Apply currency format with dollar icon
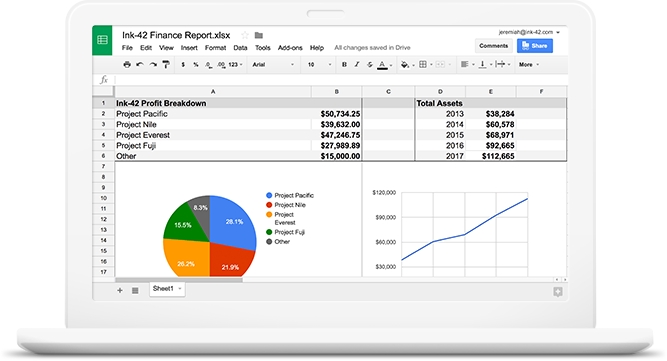 (x=183, y=65)
